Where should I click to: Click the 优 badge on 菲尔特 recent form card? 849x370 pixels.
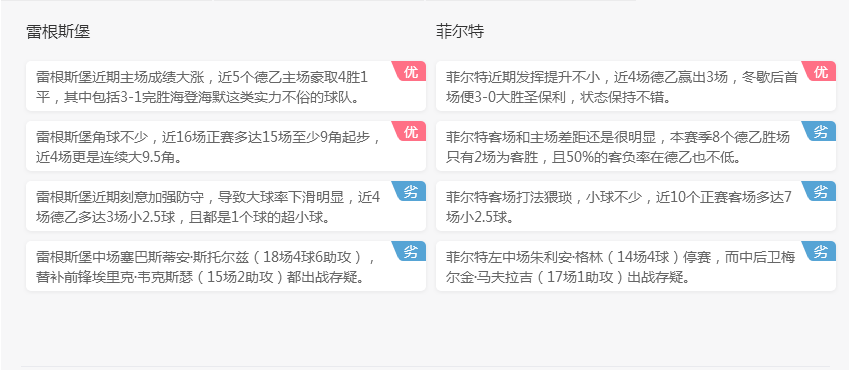point(820,71)
